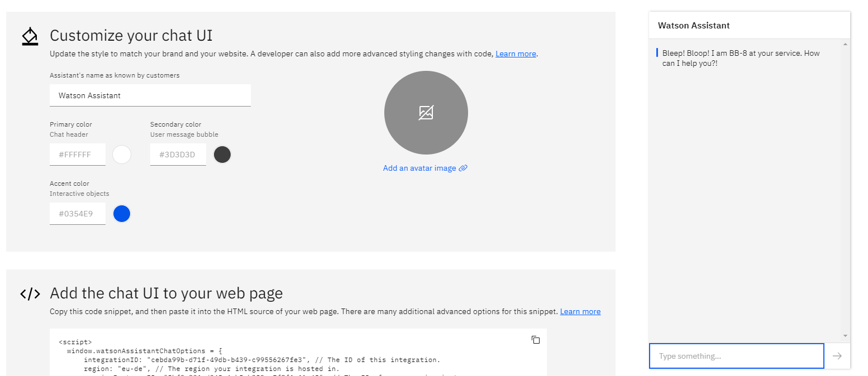Click Add an avatar image link

tap(419, 168)
